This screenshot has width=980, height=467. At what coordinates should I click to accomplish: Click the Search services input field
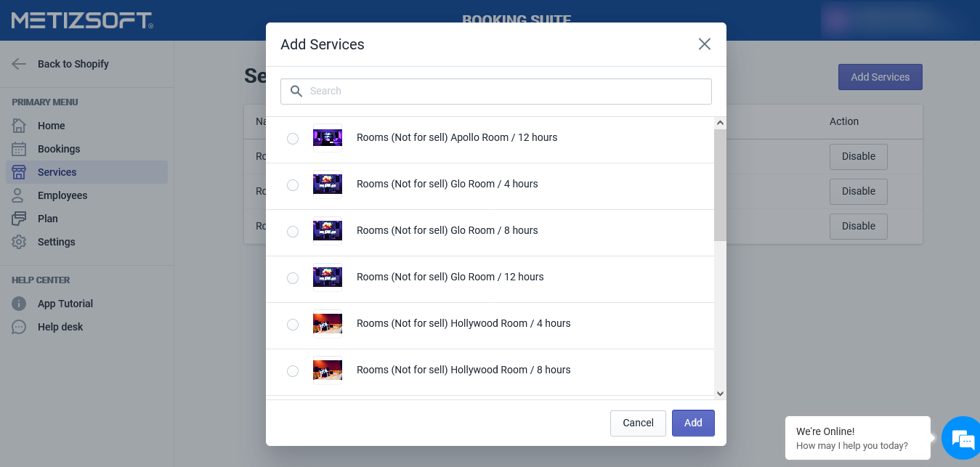(x=496, y=92)
